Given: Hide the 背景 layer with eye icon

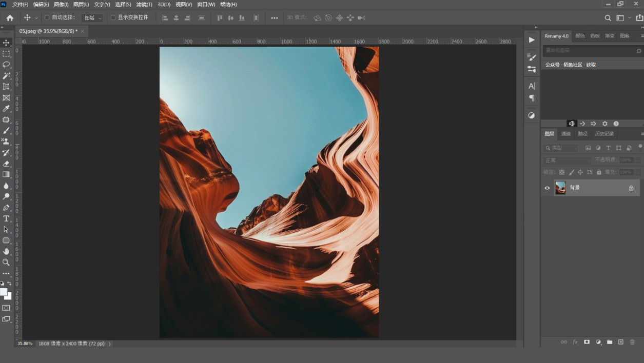Looking at the screenshot, I should [547, 188].
